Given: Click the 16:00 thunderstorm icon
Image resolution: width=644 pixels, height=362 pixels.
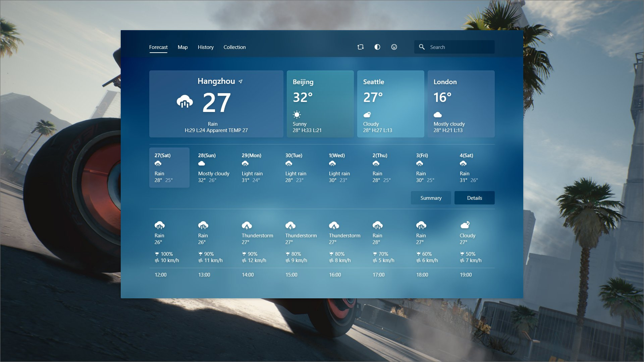Looking at the screenshot, I should tap(334, 225).
